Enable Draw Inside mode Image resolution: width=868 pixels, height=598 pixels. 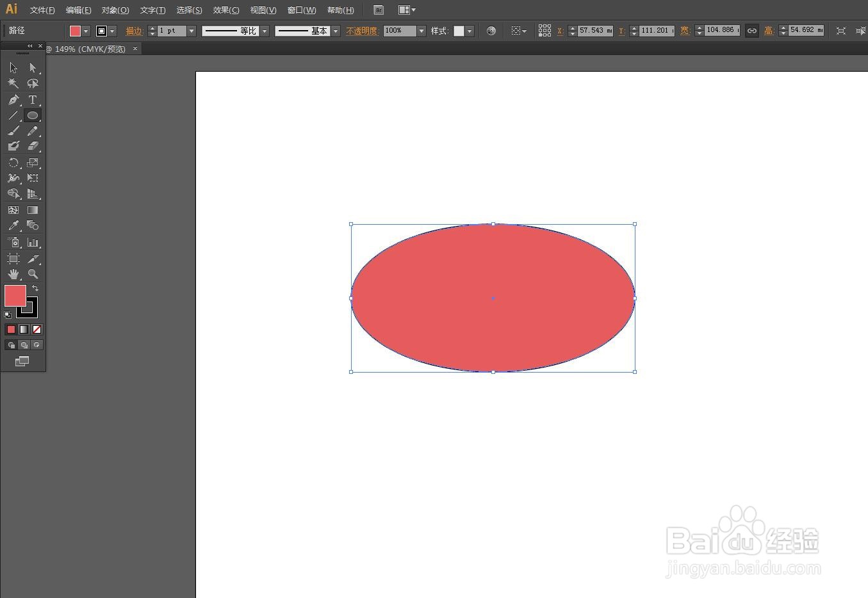(37, 345)
